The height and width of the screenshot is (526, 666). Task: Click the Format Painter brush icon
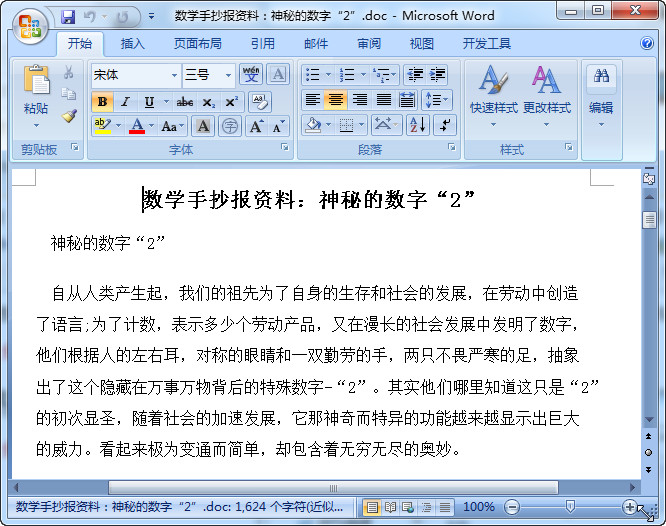coord(69,115)
